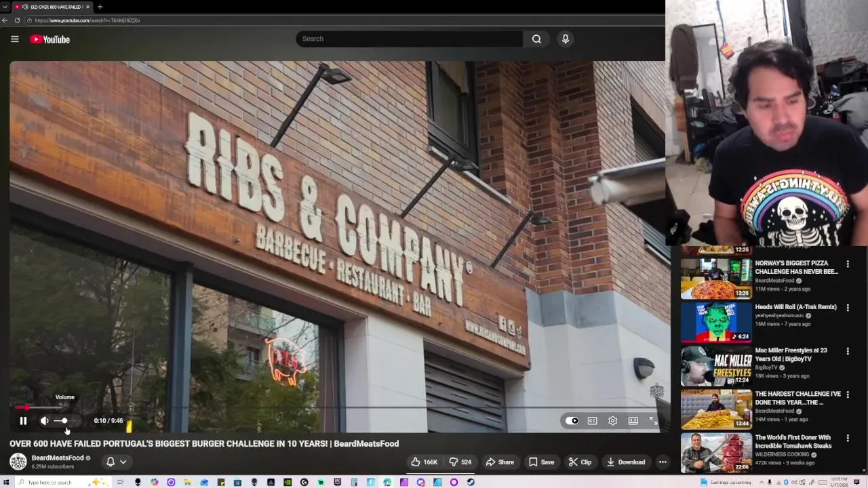Open a new browser tab
Screen dimensions: 868x488
point(100,7)
